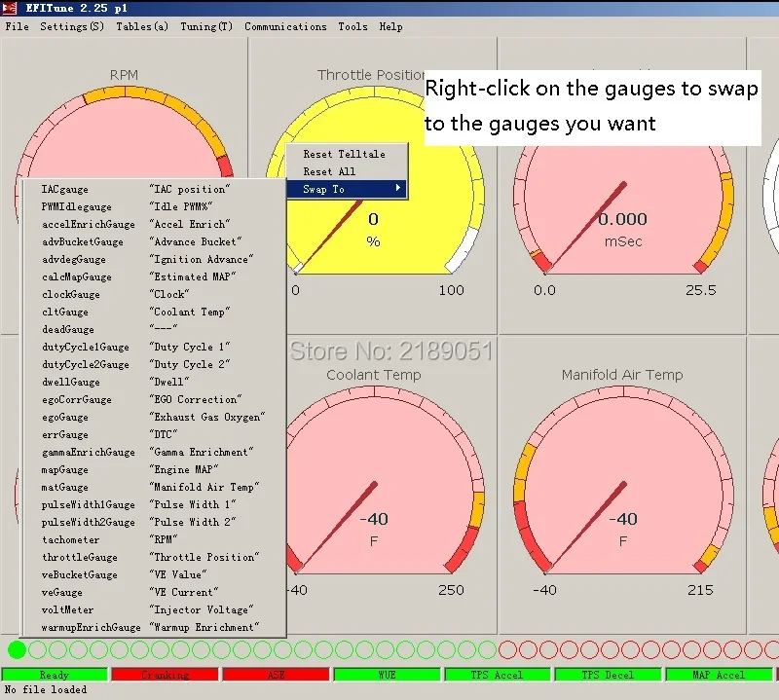Viewport: 779px width, 700px height.
Task: Select throttleGauge "Throttle Position" entry
Action: [x=153, y=558]
